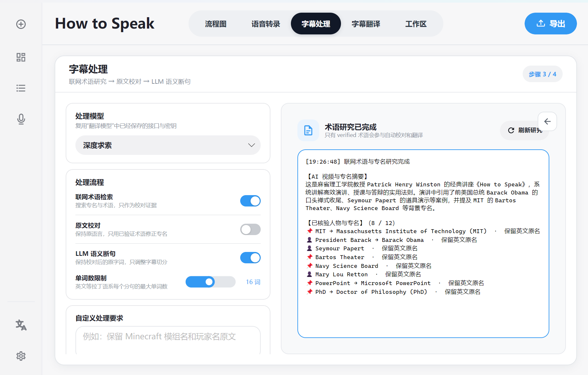Screen dimensions: 588x375
Task: Click the 步骤 3 / 4 step badge
Action: coord(542,74)
